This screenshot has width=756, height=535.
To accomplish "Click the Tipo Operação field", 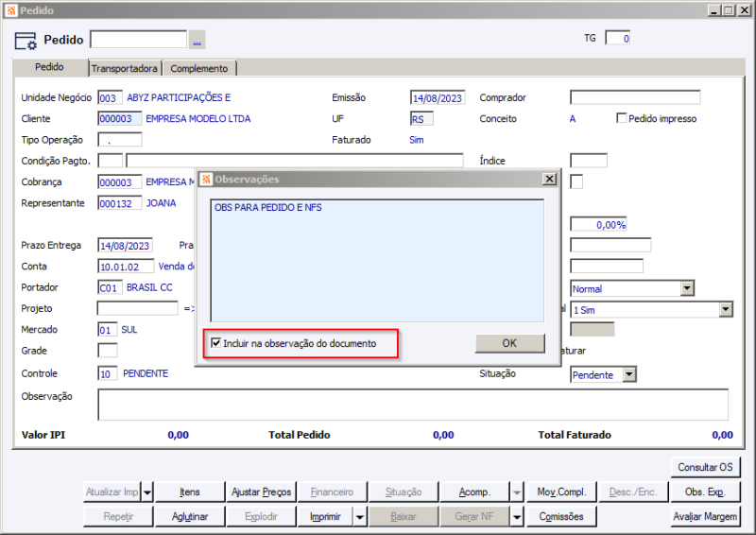I will (x=120, y=140).
